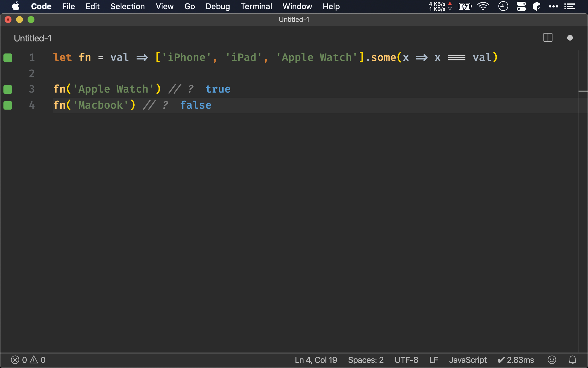Click the smiley feedback icon
The width and height of the screenshot is (588, 368).
pos(552,360)
